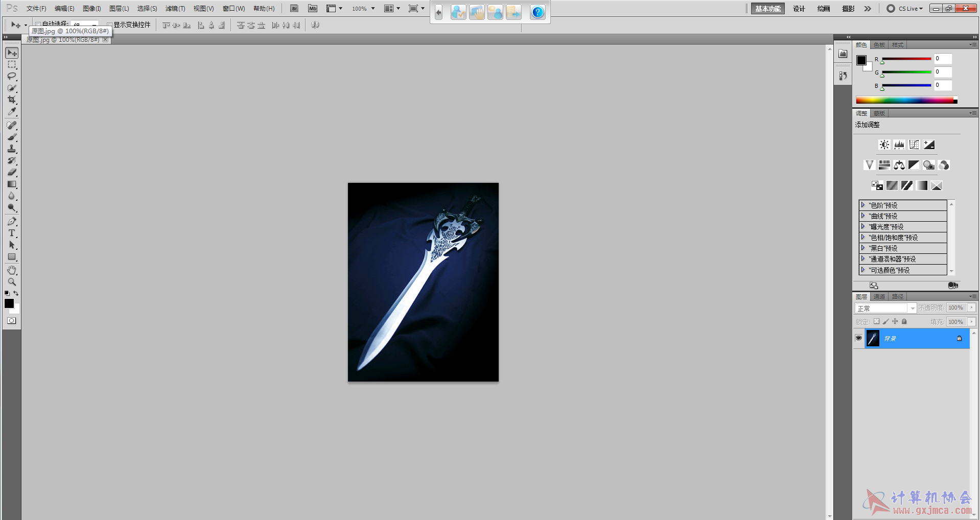Image resolution: width=980 pixels, height=520 pixels.
Task: Swap foreground and background colors
Action: 16,293
